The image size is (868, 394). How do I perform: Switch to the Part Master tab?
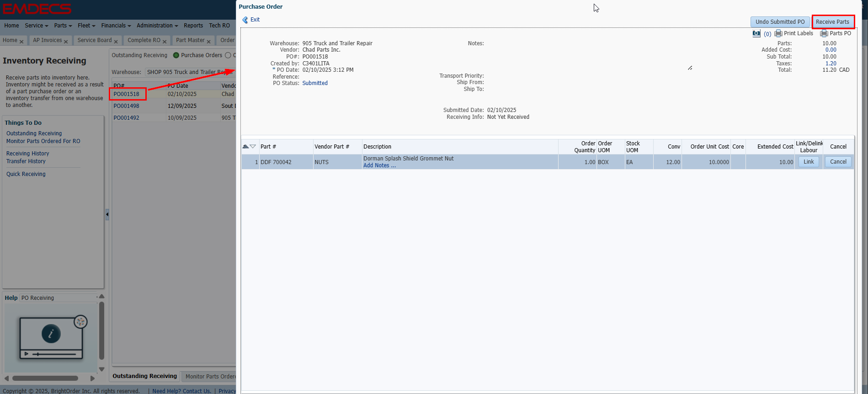tap(190, 40)
